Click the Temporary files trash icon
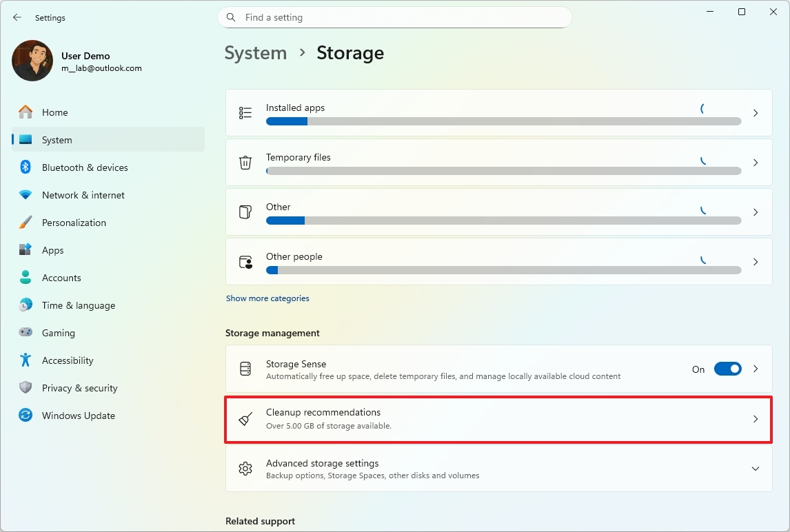The width and height of the screenshot is (790, 532). 245,163
